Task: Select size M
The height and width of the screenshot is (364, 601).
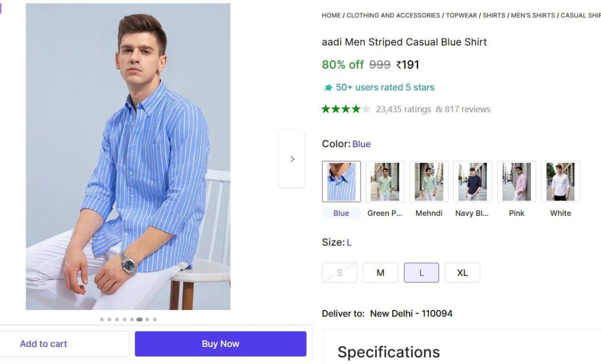Action: (x=381, y=273)
